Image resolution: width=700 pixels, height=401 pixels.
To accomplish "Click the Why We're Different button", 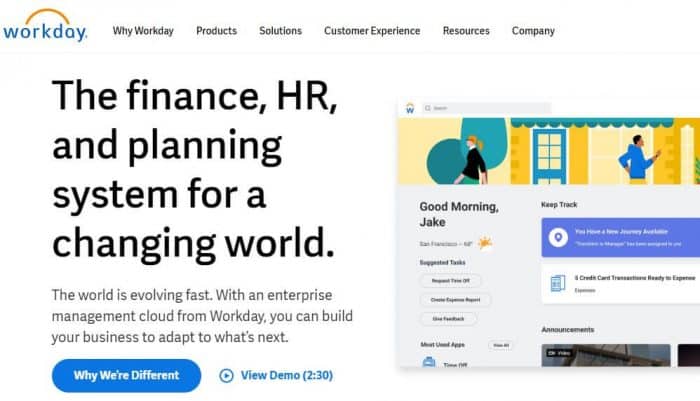I will click(x=126, y=376).
